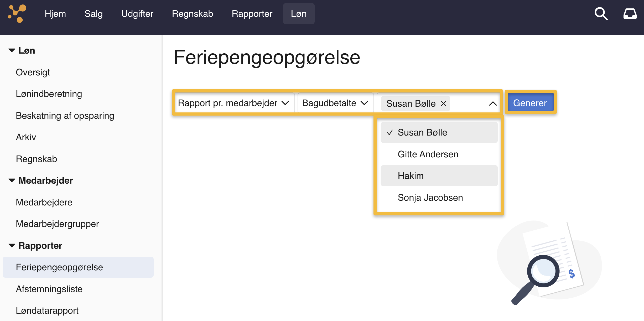The height and width of the screenshot is (321, 644).
Task: Click the orange app logo
Action: click(17, 14)
